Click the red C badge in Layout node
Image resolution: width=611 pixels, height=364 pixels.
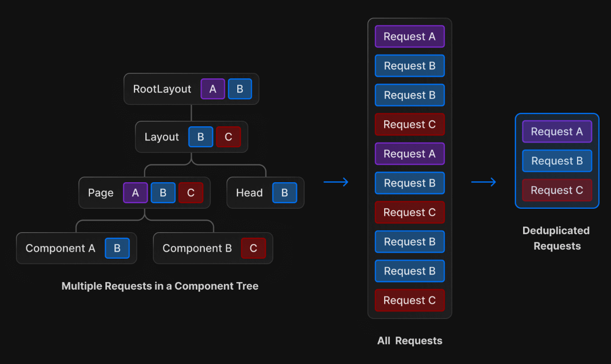pos(228,137)
